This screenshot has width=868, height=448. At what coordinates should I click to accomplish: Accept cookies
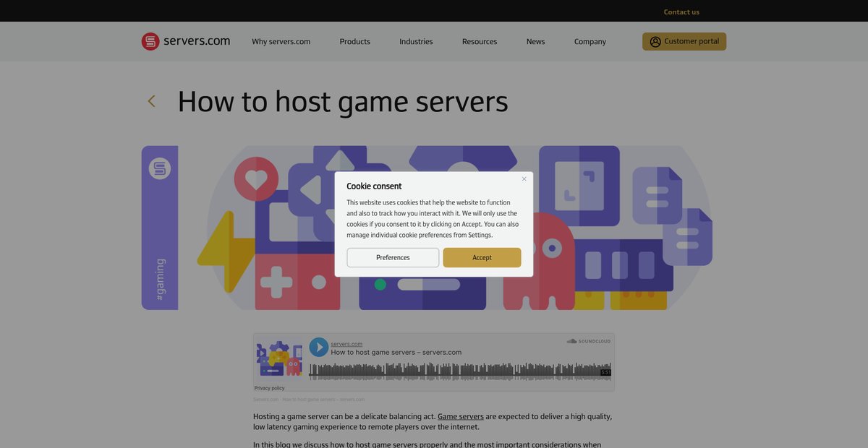click(482, 258)
